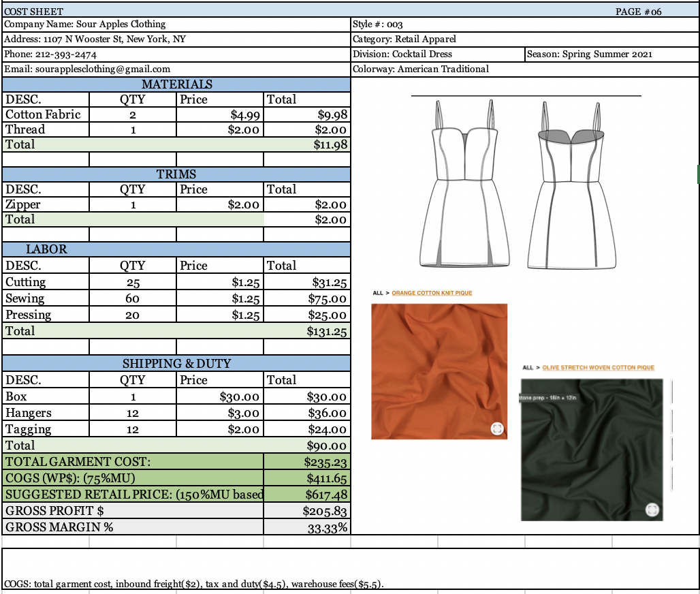Select the Division: Cocktail Dress cell
Viewport: 700px width, 594px height.
438,54
